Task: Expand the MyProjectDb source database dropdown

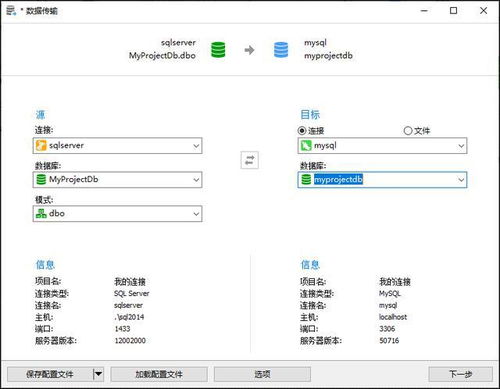Action: [x=196, y=180]
